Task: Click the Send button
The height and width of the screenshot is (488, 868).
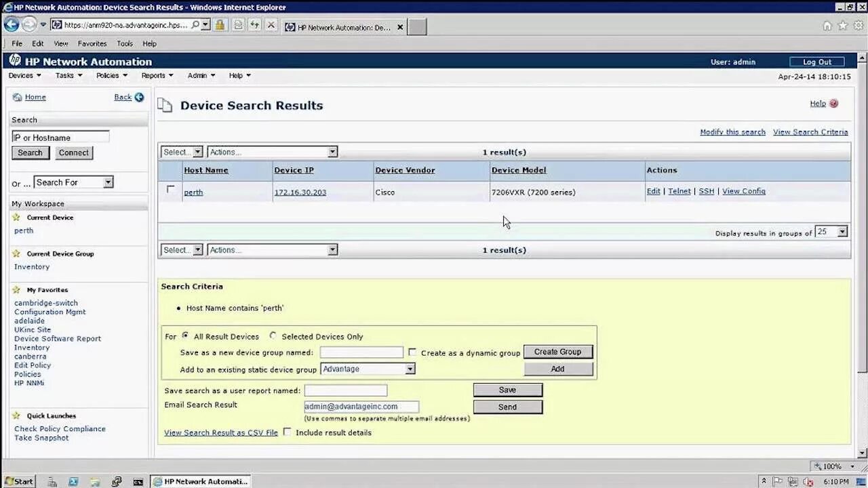Action: coord(508,407)
